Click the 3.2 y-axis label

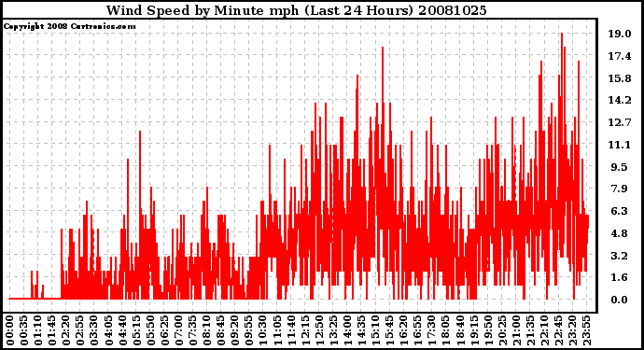tap(620, 255)
